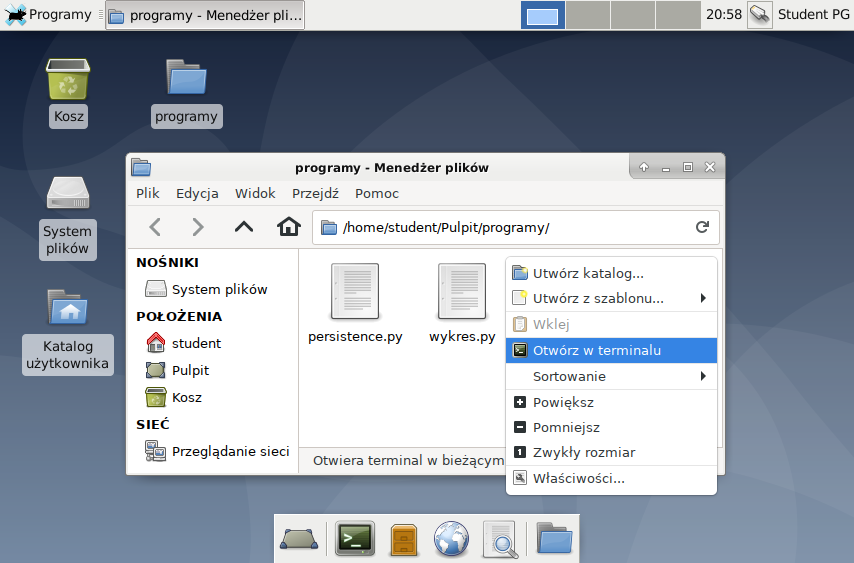Roll up the window with the arrow button
854x563 pixels.
(644, 167)
